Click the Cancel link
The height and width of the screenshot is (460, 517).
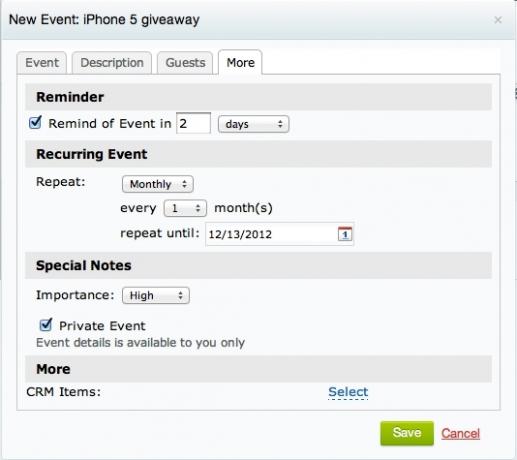460,433
